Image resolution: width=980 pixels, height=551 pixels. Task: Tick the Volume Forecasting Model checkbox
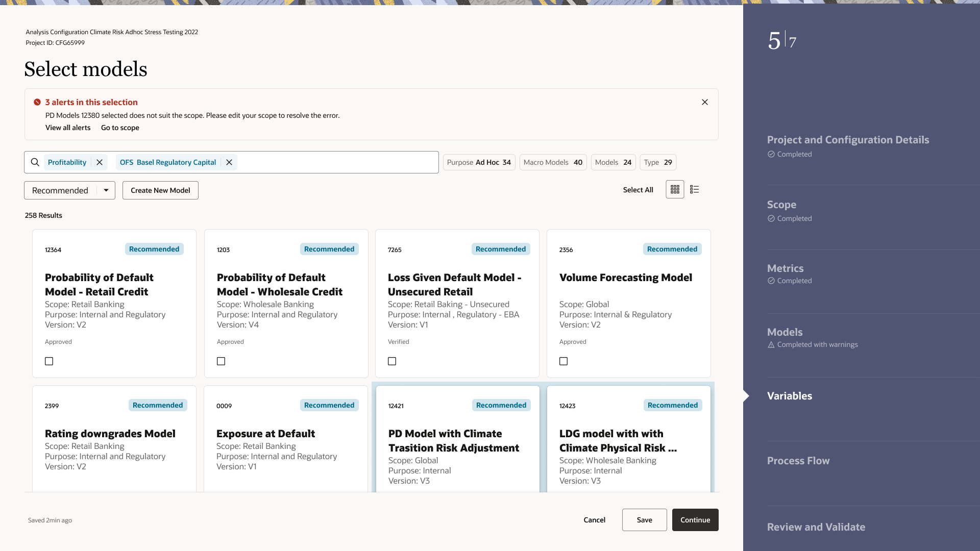pyautogui.click(x=563, y=361)
